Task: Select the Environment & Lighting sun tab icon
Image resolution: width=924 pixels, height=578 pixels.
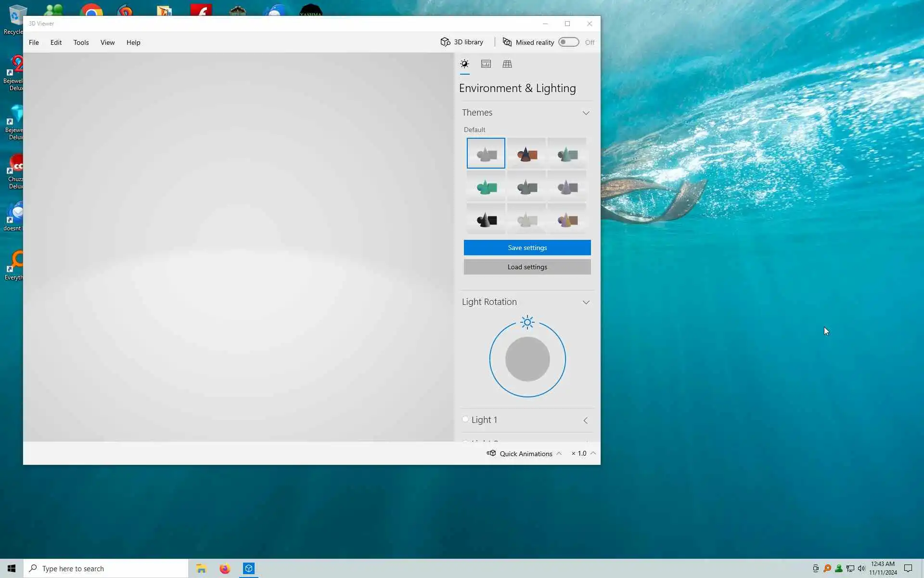Action: [464, 64]
